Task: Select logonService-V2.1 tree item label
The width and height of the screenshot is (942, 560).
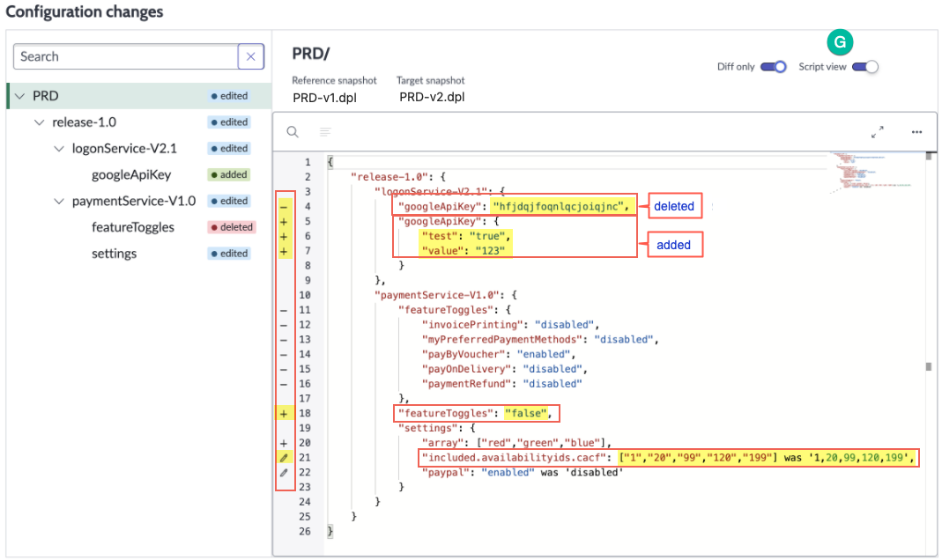Action: point(124,148)
